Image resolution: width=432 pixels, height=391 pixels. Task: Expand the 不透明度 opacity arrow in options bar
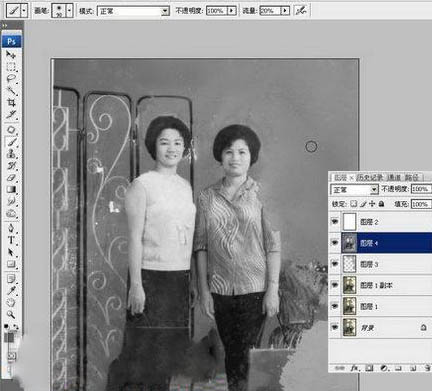click(x=232, y=11)
